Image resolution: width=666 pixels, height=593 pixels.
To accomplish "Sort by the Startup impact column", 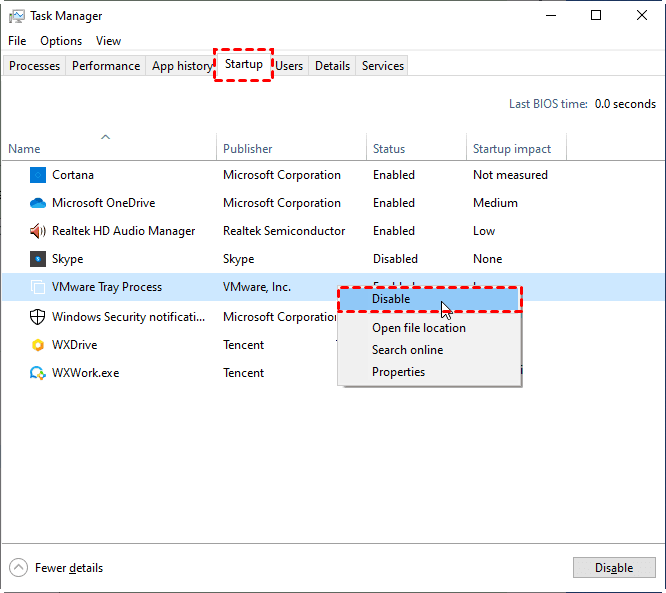I will point(512,149).
